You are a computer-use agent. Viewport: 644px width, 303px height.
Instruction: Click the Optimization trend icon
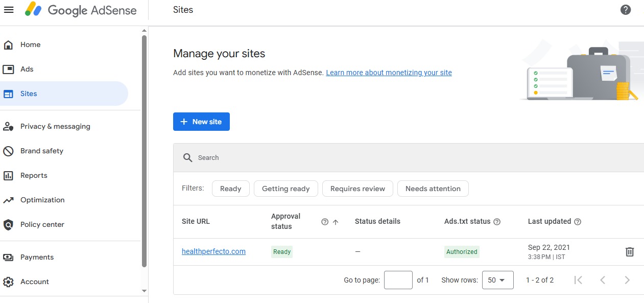(8, 200)
